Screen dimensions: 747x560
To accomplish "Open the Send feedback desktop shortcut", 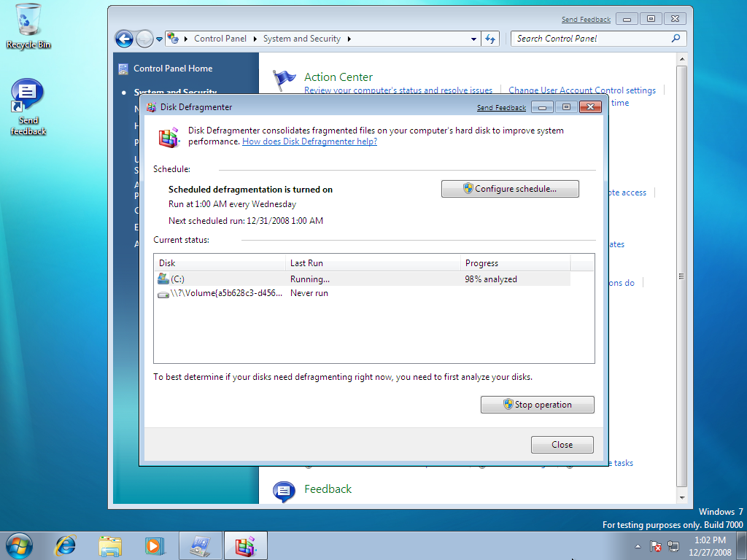I will click(28, 108).
